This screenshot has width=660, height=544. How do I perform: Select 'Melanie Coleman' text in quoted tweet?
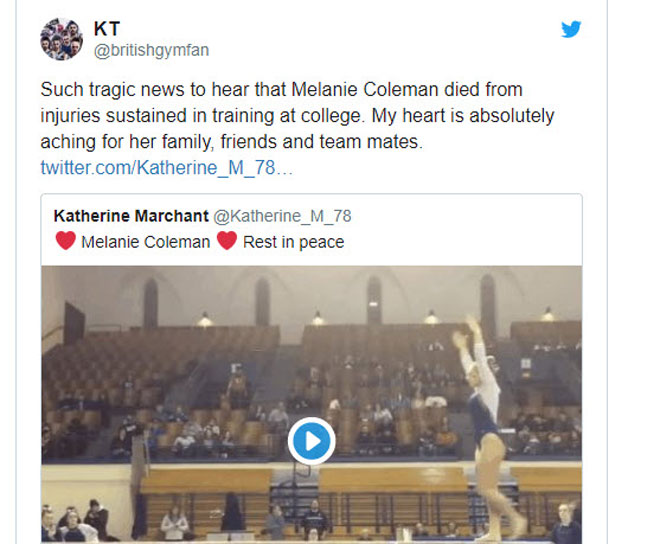[x=146, y=242]
